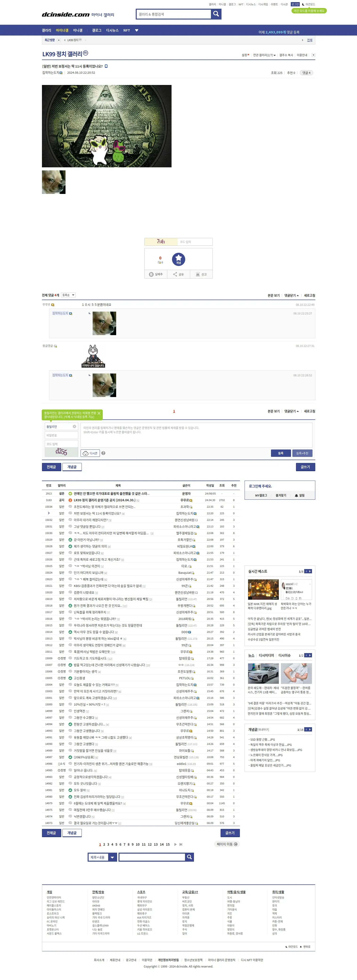Screen dimensions: 357x980
Task: Open the 갤로그 tab in nav bar
Action: pyautogui.click(x=96, y=30)
